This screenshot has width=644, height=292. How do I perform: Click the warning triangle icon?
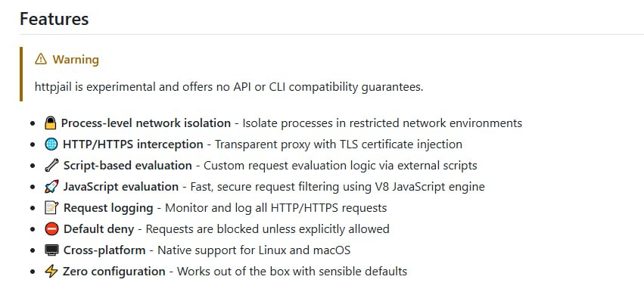[x=41, y=60]
